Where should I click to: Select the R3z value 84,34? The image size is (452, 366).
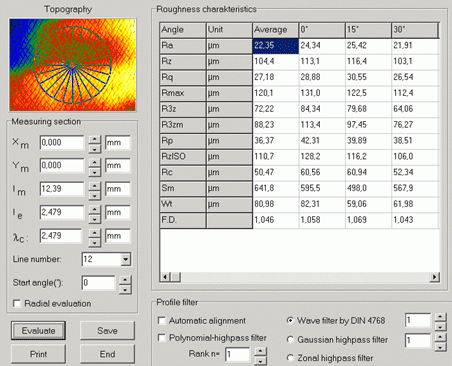click(x=322, y=109)
